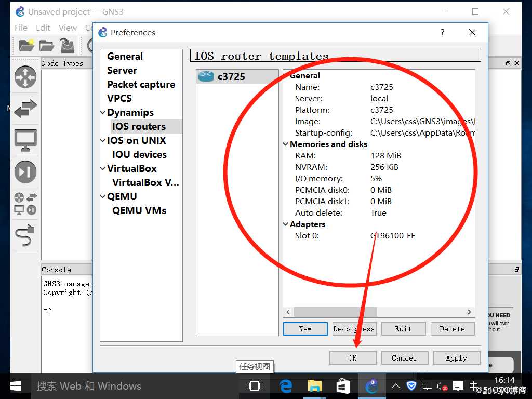Browse end devices monitor icon
Image resolution: width=532 pixels, height=399 pixels.
pos(25,140)
